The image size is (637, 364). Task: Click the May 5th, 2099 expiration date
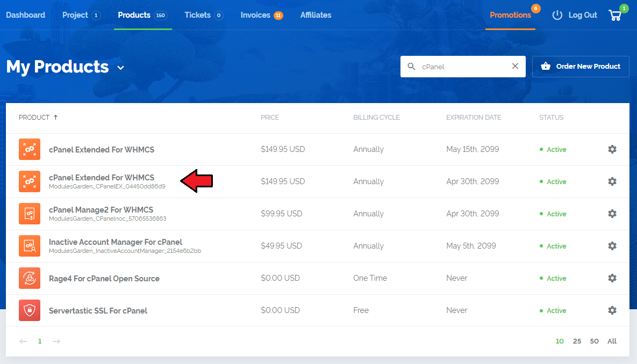[471, 246]
